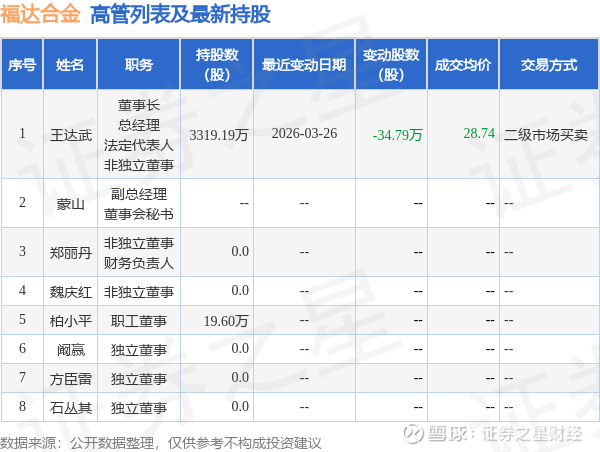Viewport: 600px width, 452px height.
Task: Click the 独立董事 cell in 石丛其 row
Action: coord(139,408)
